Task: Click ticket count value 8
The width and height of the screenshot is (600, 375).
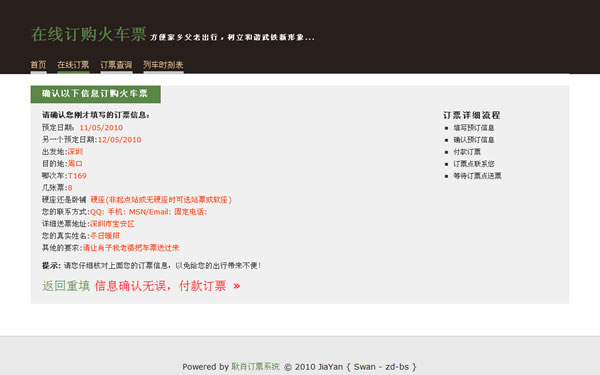Action: click(70, 188)
